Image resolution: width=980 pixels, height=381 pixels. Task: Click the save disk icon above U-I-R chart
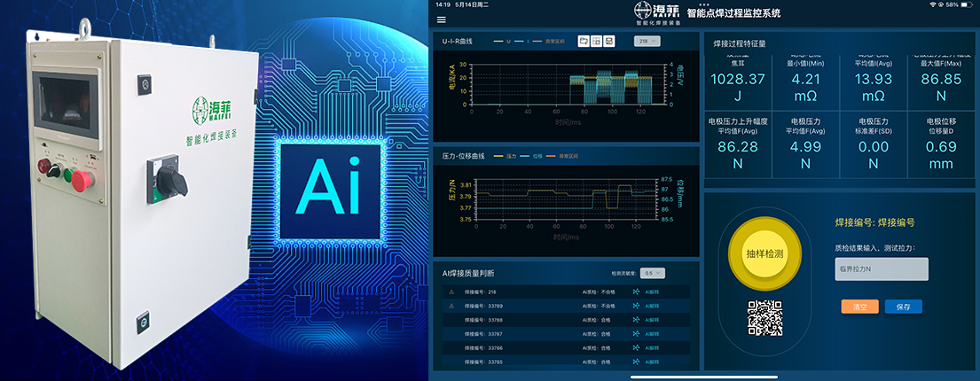[x=610, y=41]
